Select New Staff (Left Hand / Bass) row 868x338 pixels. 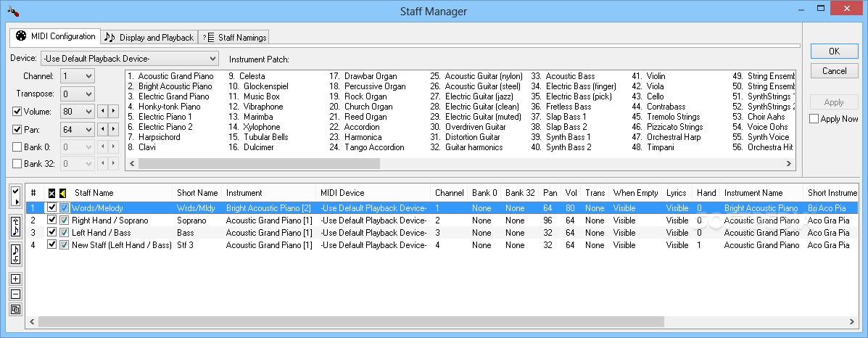coord(442,245)
